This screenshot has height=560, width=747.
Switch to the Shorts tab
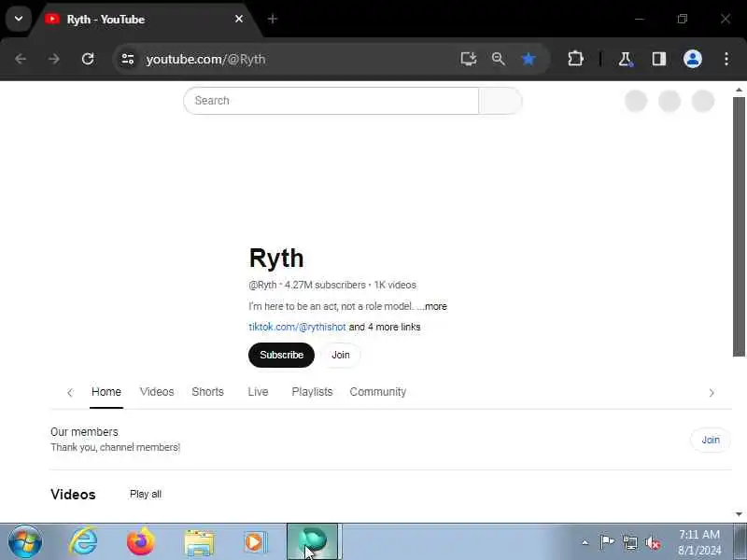coord(207,392)
